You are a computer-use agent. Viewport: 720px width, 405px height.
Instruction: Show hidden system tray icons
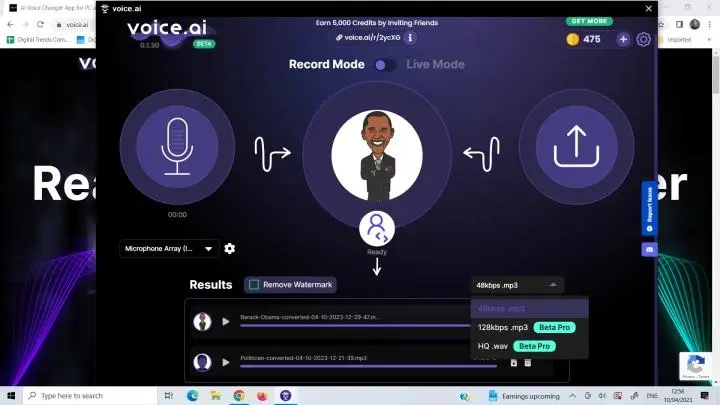[x=573, y=395]
